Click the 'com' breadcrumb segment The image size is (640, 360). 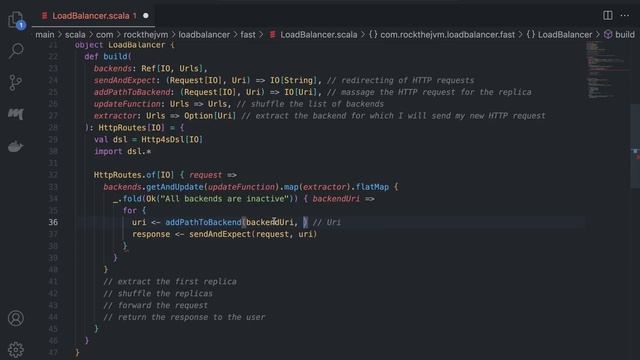[x=104, y=35]
